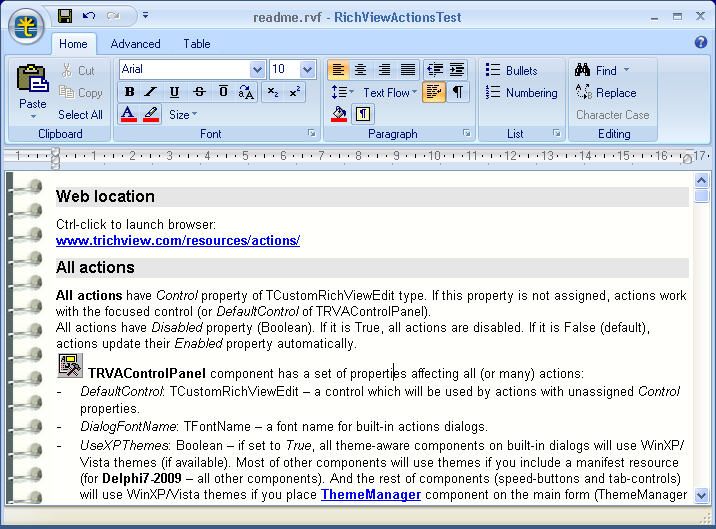Apply Bullets to the list
This screenshot has width=716, height=529.
tap(511, 70)
